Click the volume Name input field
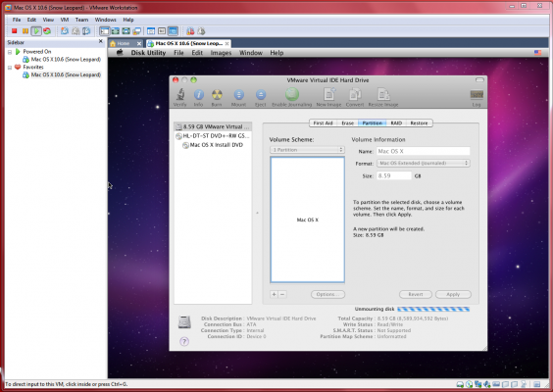Image resolution: width=553 pixels, height=392 pixels. (x=424, y=151)
